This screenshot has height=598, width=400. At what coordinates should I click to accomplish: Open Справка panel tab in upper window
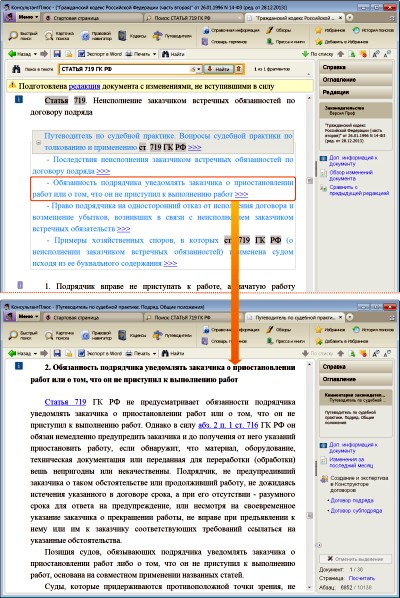[355, 67]
